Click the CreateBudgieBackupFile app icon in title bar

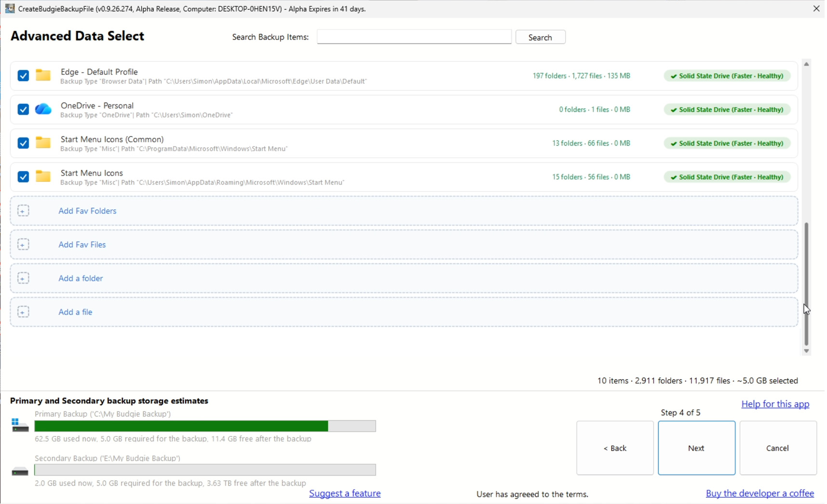point(10,8)
